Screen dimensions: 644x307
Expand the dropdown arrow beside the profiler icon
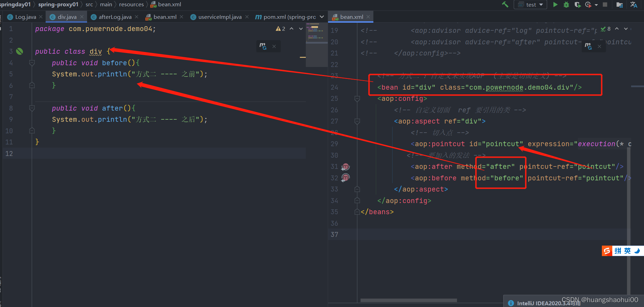click(596, 5)
